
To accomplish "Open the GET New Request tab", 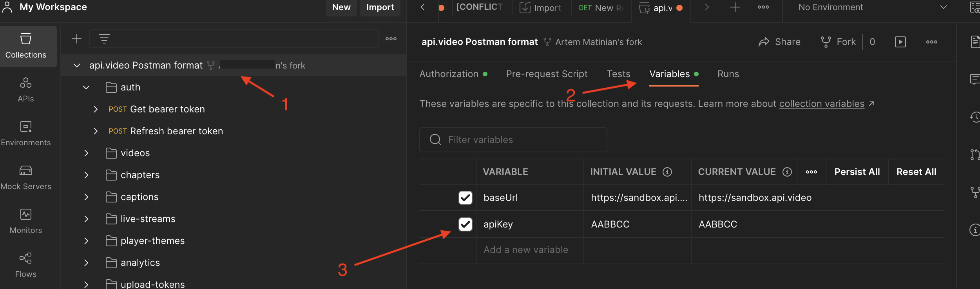I will pyautogui.click(x=600, y=7).
